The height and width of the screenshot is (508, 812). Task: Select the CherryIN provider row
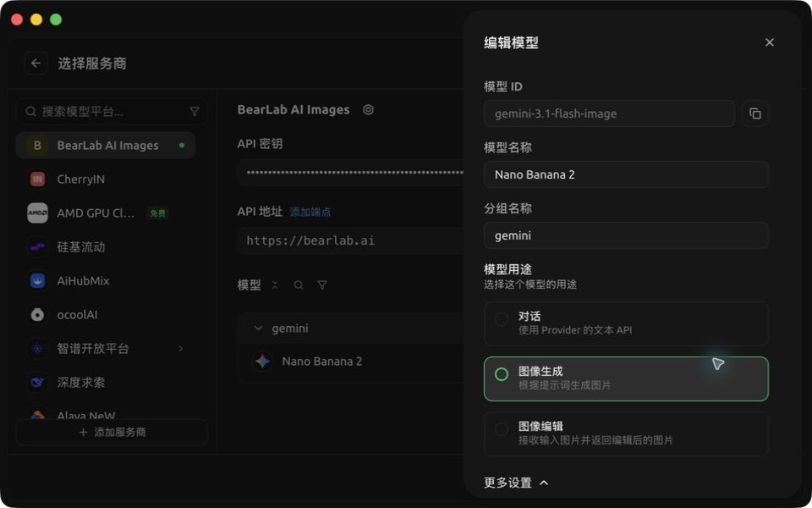coord(106,179)
